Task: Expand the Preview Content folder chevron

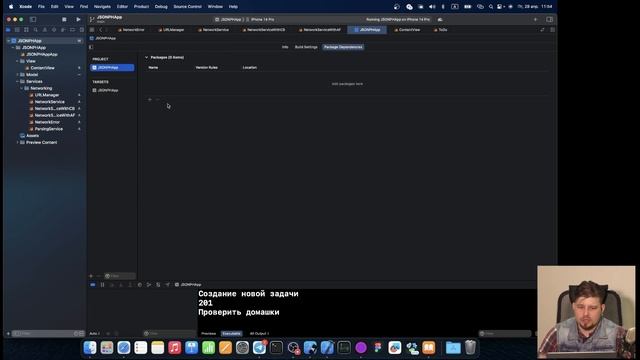Action: [x=17, y=142]
